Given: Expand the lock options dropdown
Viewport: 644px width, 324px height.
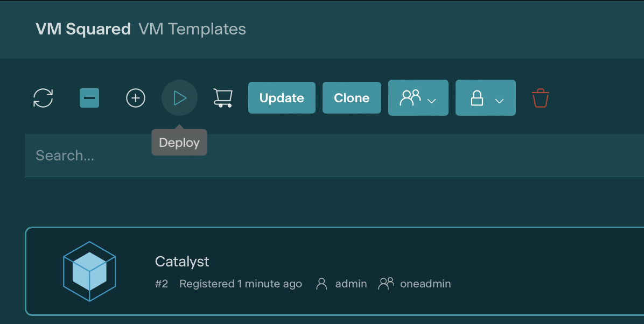Looking at the screenshot, I should (x=485, y=98).
